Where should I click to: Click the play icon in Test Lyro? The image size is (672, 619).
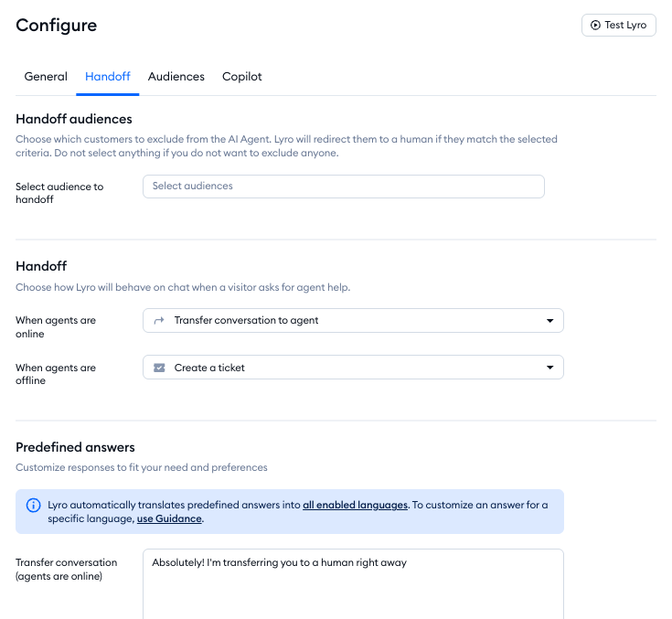coord(596,26)
